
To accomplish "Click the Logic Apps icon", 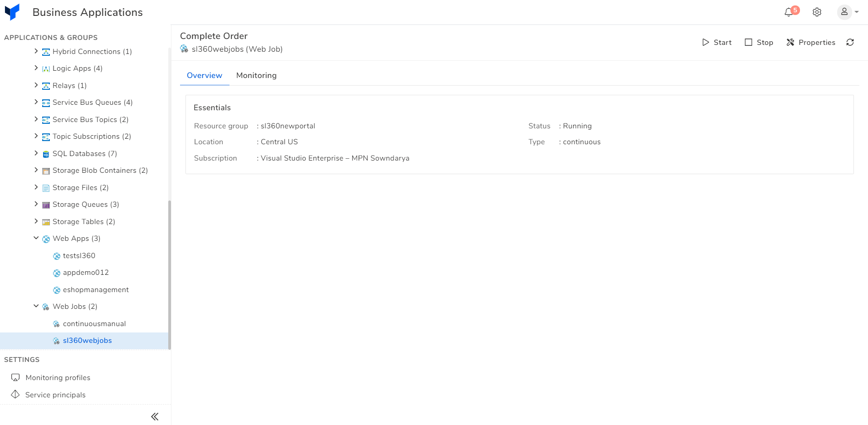I will [46, 69].
